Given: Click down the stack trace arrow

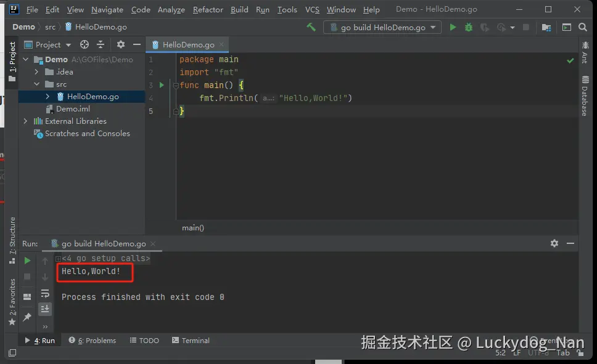Looking at the screenshot, I should pyautogui.click(x=45, y=277).
